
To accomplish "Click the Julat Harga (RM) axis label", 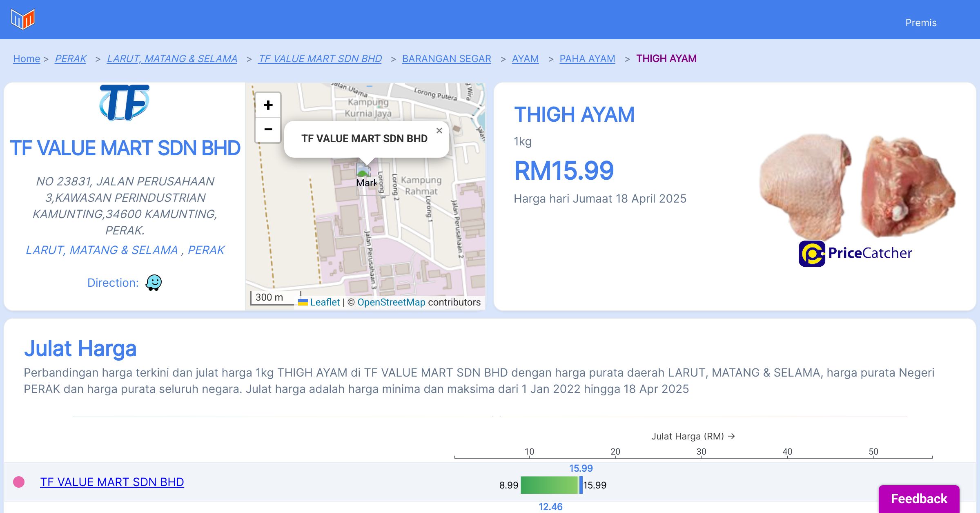I will pyautogui.click(x=693, y=436).
